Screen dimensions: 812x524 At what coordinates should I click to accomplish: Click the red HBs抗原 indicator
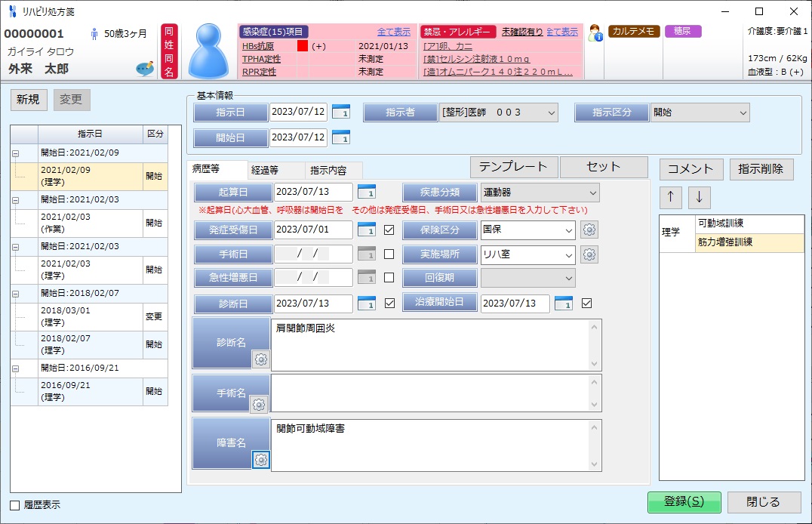click(303, 46)
